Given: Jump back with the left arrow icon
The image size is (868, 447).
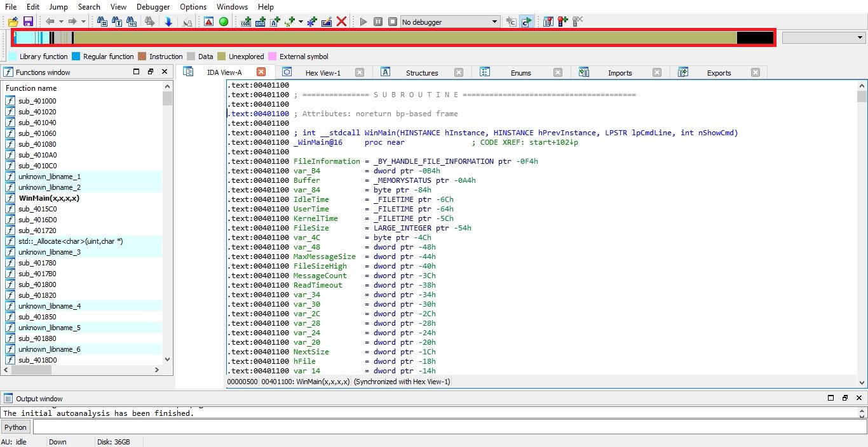Looking at the screenshot, I should (x=50, y=22).
